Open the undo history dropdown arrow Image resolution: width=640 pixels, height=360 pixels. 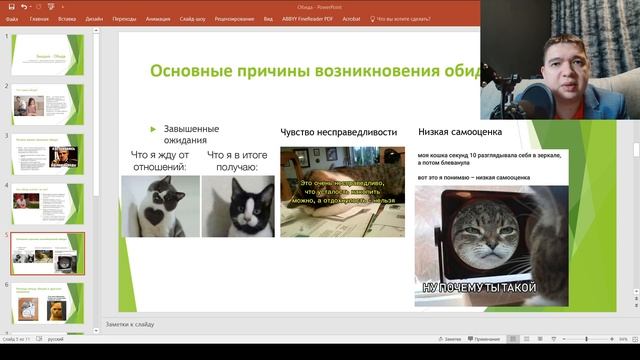31,7
